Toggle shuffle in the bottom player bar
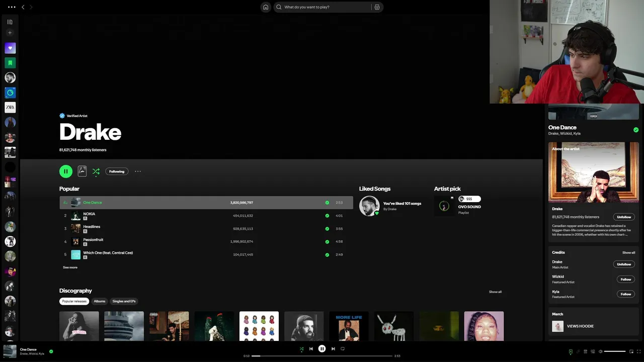 click(301, 349)
